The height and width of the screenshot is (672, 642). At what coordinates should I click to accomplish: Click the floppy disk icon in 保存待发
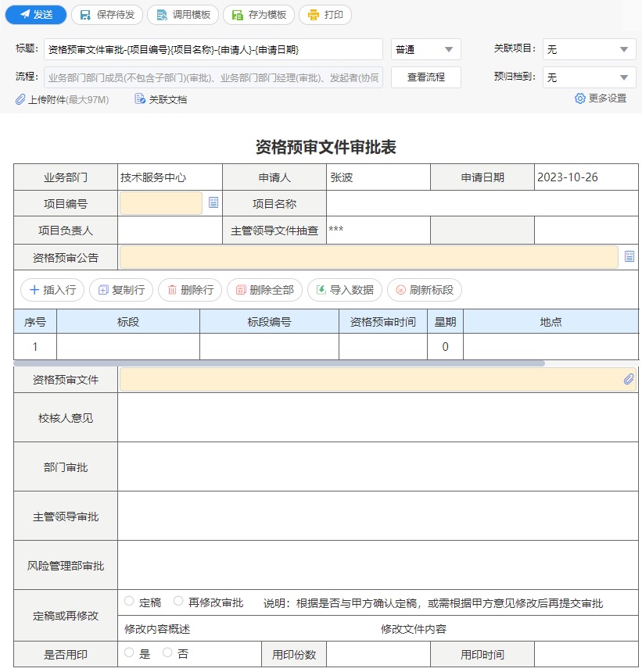[x=85, y=15]
